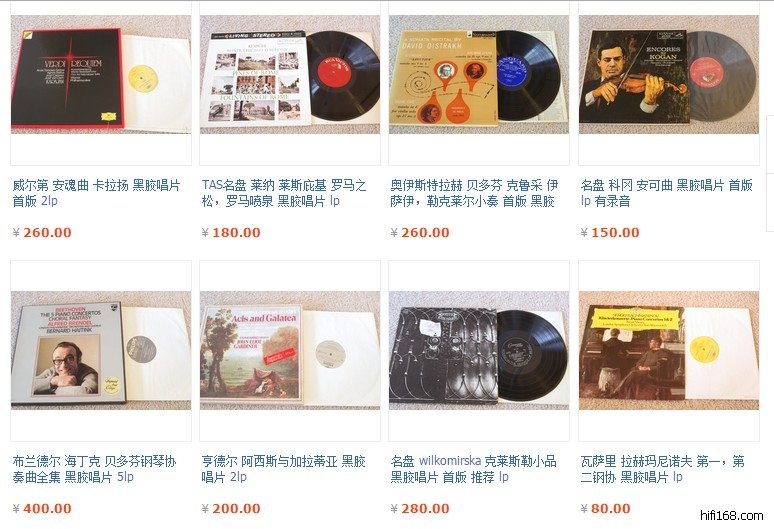The image size is (774, 529).
Task: Click the 亨德尔 阿西斯与加拉蒂亚 listing title
Action: (x=283, y=469)
